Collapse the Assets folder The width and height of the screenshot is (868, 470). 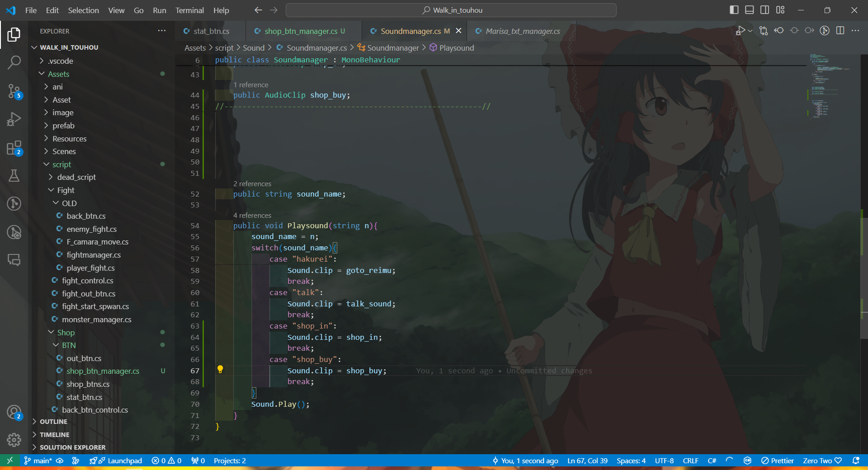click(x=42, y=74)
